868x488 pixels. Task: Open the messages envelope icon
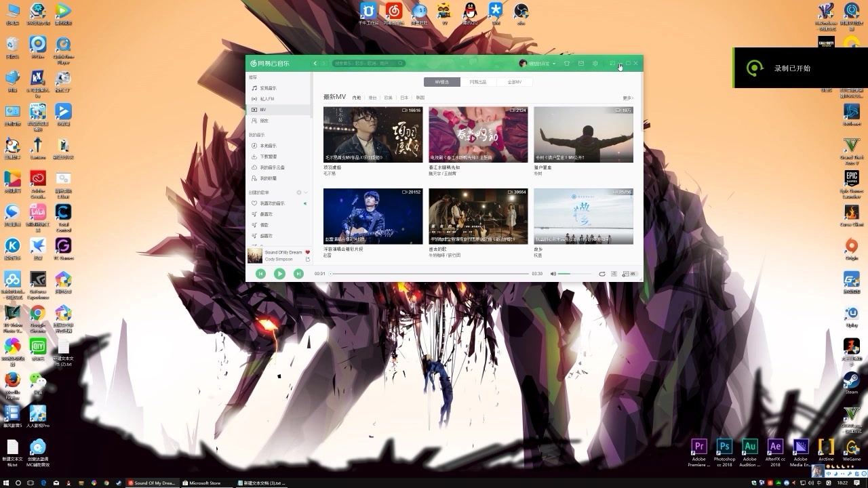click(581, 63)
